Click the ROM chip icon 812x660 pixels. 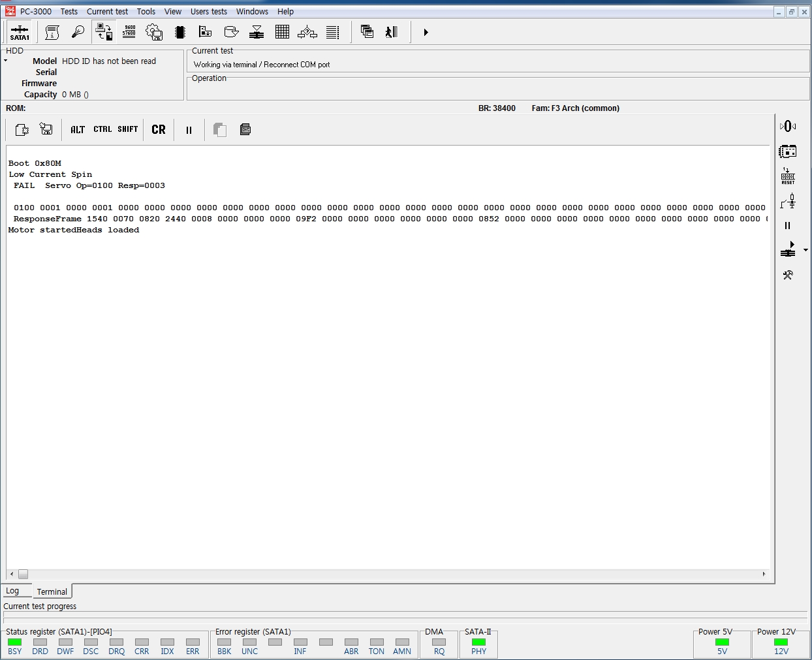pos(180,32)
